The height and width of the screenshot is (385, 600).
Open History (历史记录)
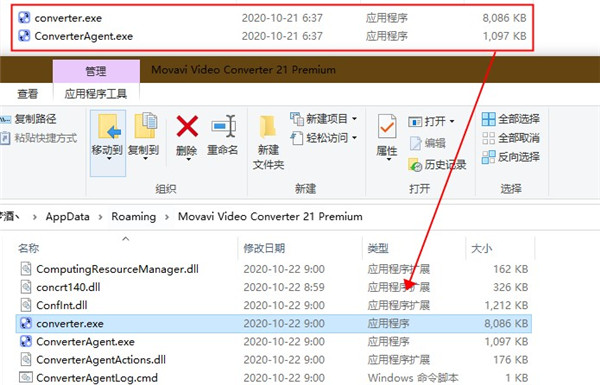click(x=437, y=165)
